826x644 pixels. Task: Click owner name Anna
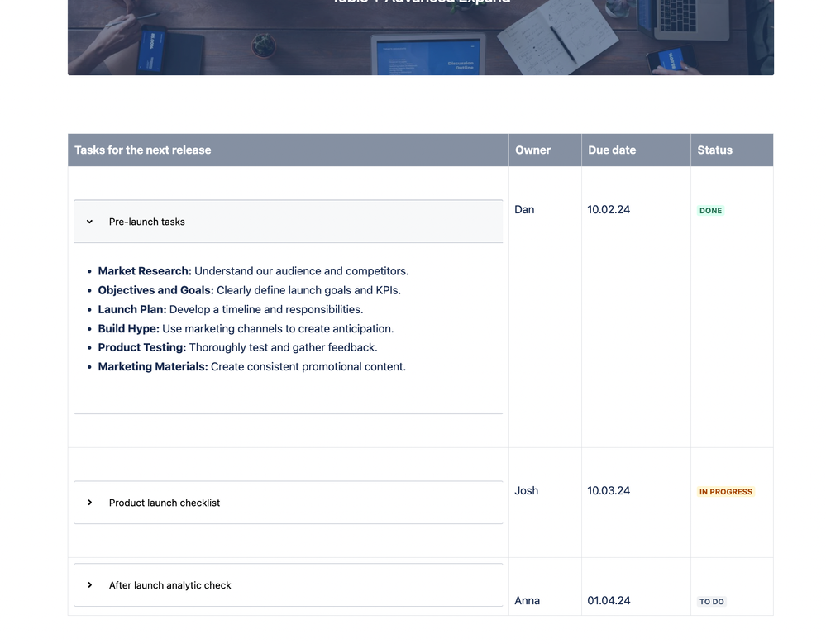click(x=527, y=601)
